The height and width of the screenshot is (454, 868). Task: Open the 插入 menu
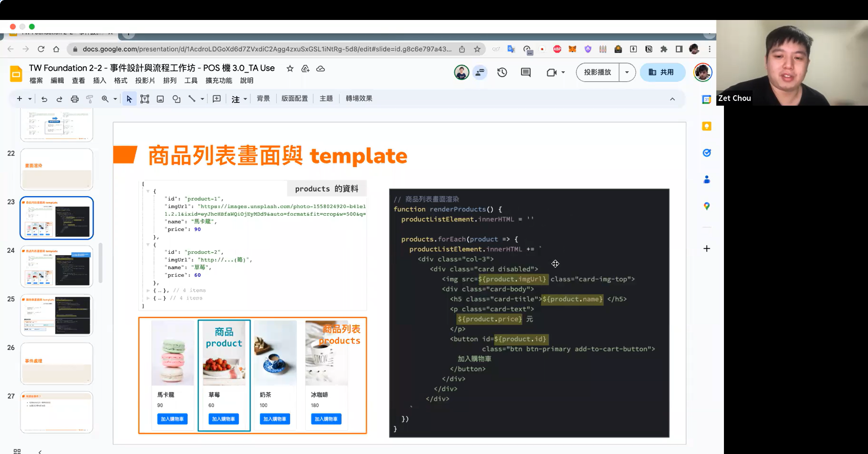100,80
